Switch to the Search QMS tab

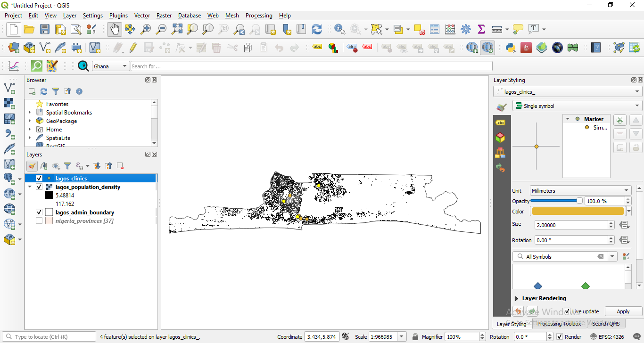pyautogui.click(x=606, y=324)
